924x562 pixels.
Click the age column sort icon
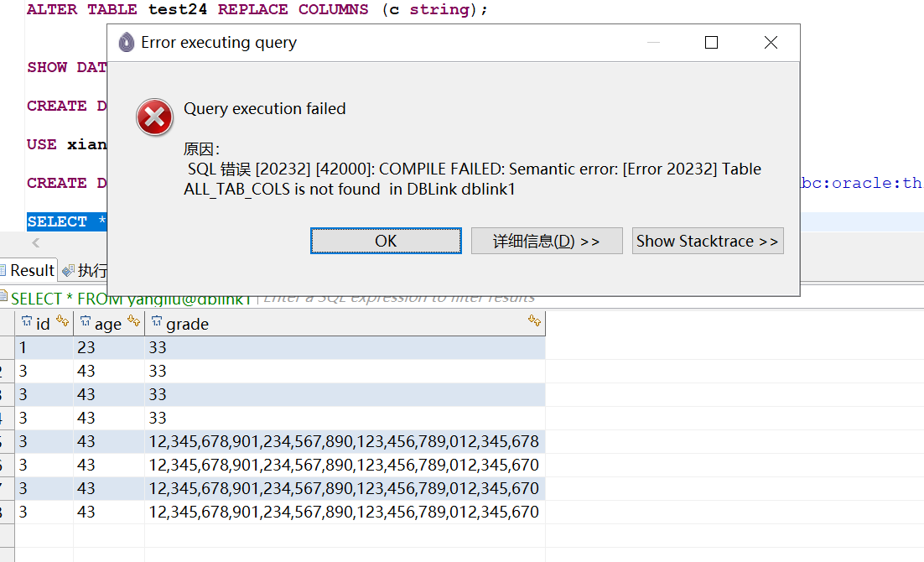point(133,322)
